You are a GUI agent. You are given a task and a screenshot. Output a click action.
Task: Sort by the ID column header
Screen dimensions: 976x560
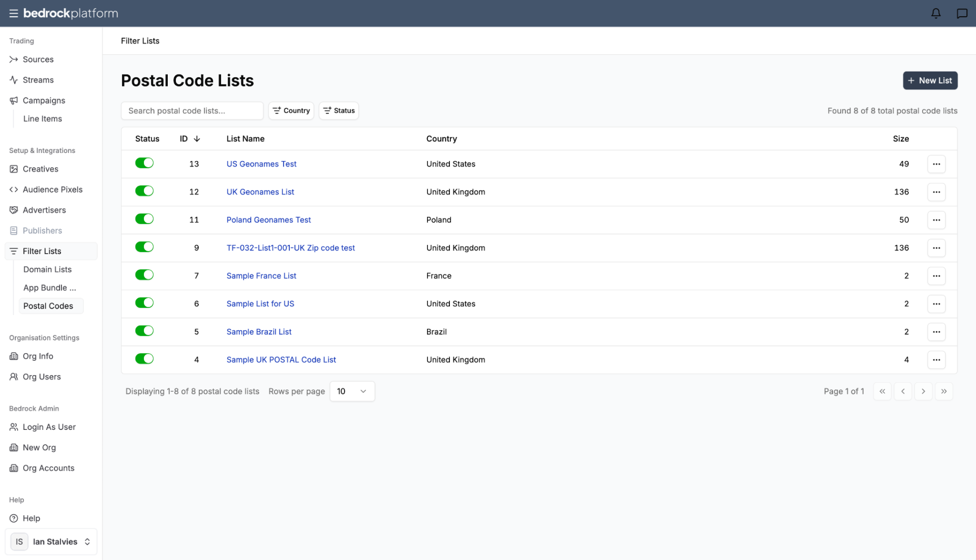click(190, 139)
